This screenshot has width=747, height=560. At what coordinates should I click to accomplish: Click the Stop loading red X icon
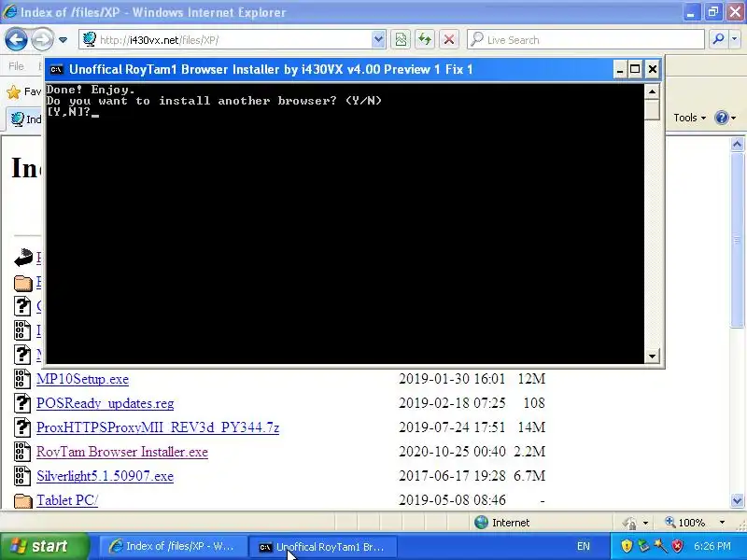click(449, 40)
